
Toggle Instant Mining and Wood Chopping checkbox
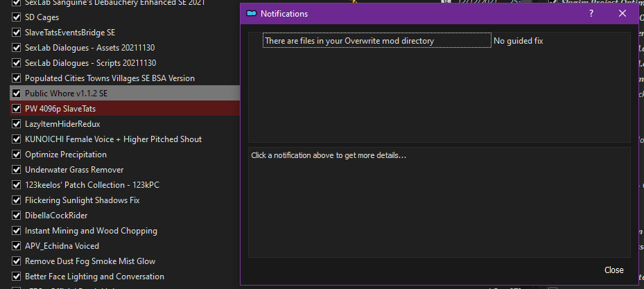tap(17, 231)
